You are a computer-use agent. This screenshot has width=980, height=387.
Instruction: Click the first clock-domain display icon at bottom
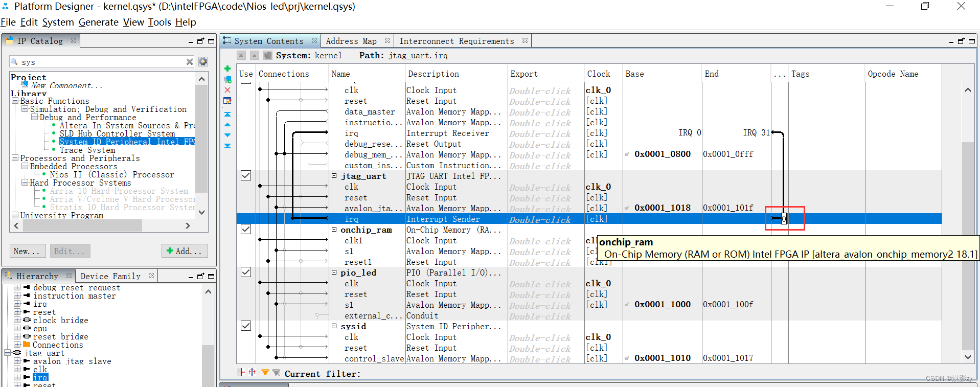tap(241, 373)
